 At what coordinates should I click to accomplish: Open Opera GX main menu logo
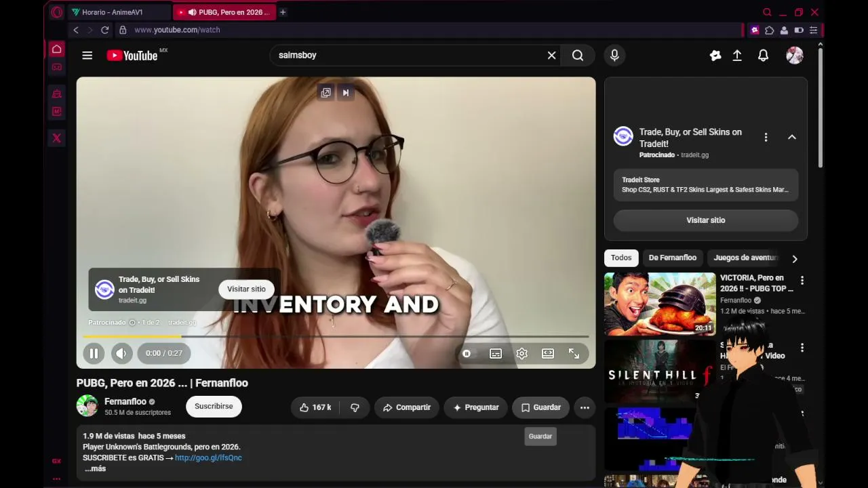click(57, 12)
